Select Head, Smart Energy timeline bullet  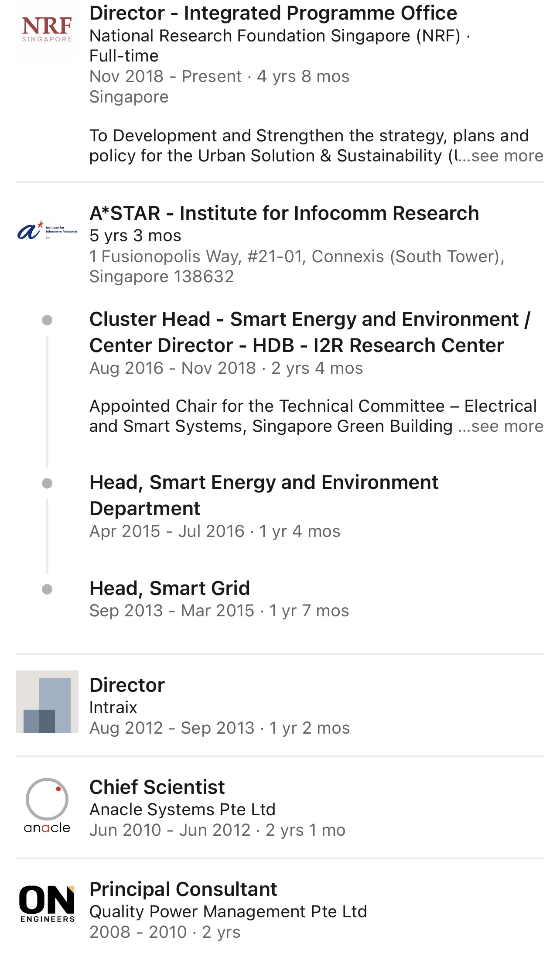click(47, 483)
